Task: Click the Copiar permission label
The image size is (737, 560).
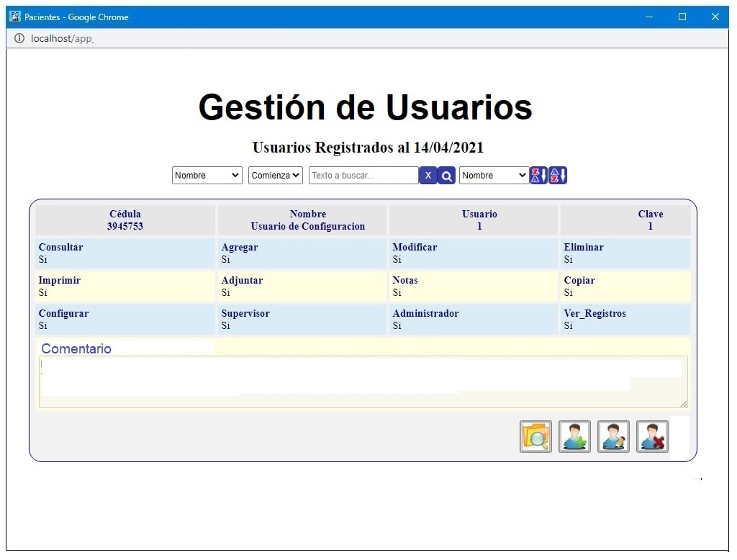Action: [x=579, y=280]
